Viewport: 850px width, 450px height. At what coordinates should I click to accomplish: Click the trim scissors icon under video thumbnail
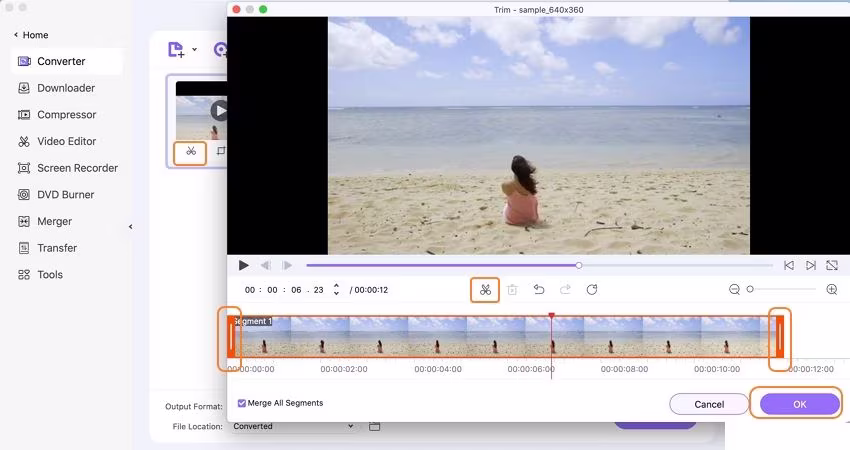point(190,151)
